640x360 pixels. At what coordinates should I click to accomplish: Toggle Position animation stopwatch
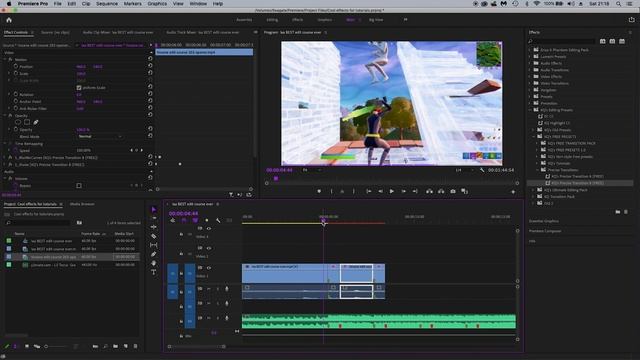[x=16, y=66]
